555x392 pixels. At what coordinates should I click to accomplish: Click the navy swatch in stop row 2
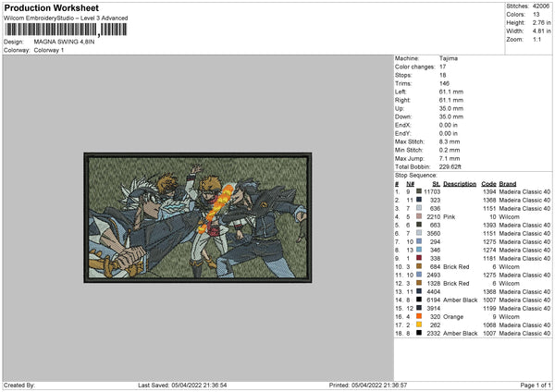pyautogui.click(x=419, y=200)
